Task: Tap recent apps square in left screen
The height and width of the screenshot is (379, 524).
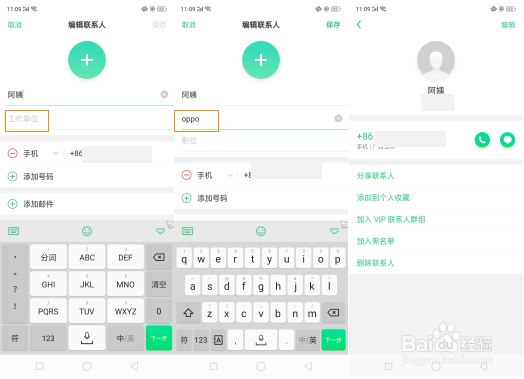Action: pos(39,366)
